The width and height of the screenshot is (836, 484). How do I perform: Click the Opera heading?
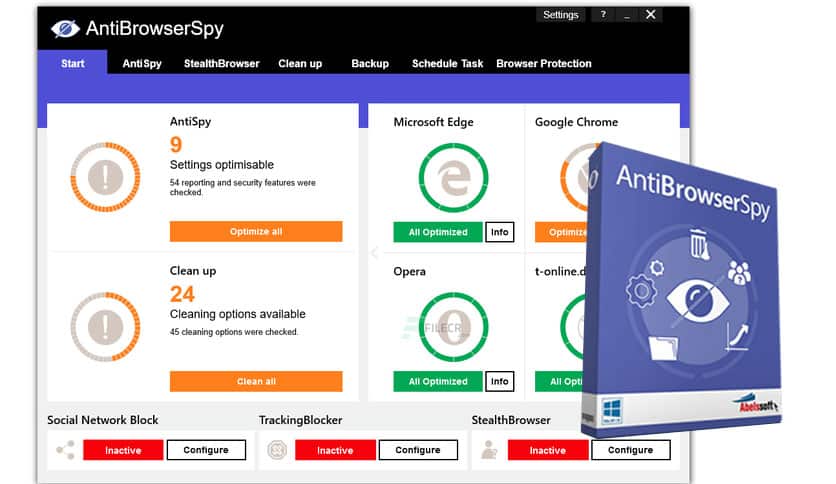[x=409, y=271]
